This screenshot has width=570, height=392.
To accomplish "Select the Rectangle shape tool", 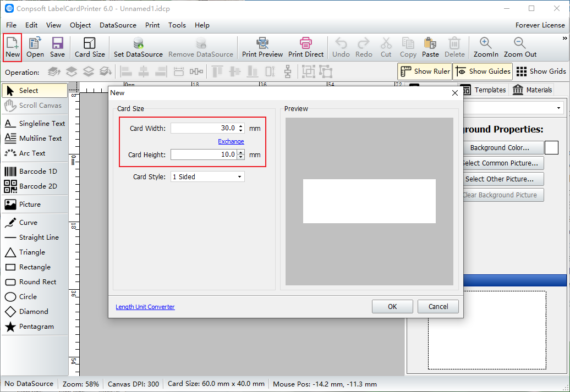I will pos(35,267).
